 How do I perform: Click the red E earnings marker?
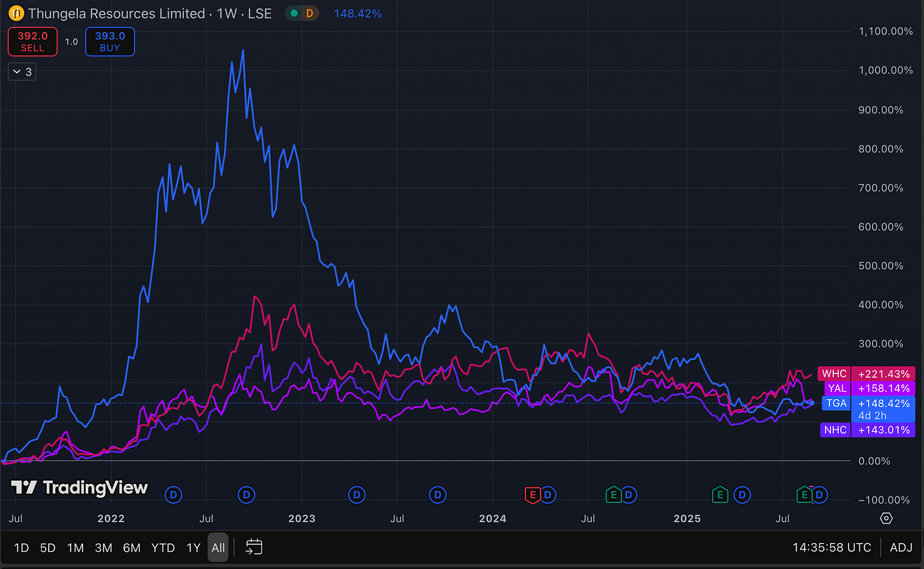532,495
